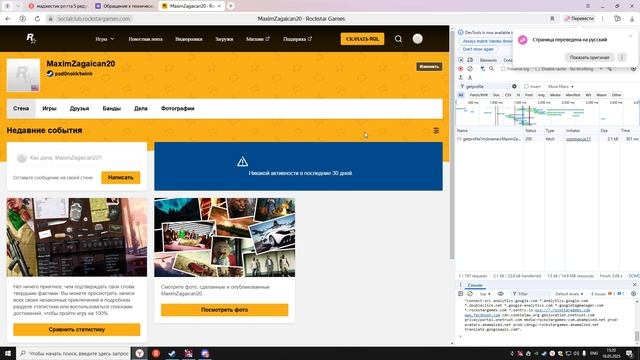
Task: Stop network recording with red record icon
Action: (x=461, y=69)
